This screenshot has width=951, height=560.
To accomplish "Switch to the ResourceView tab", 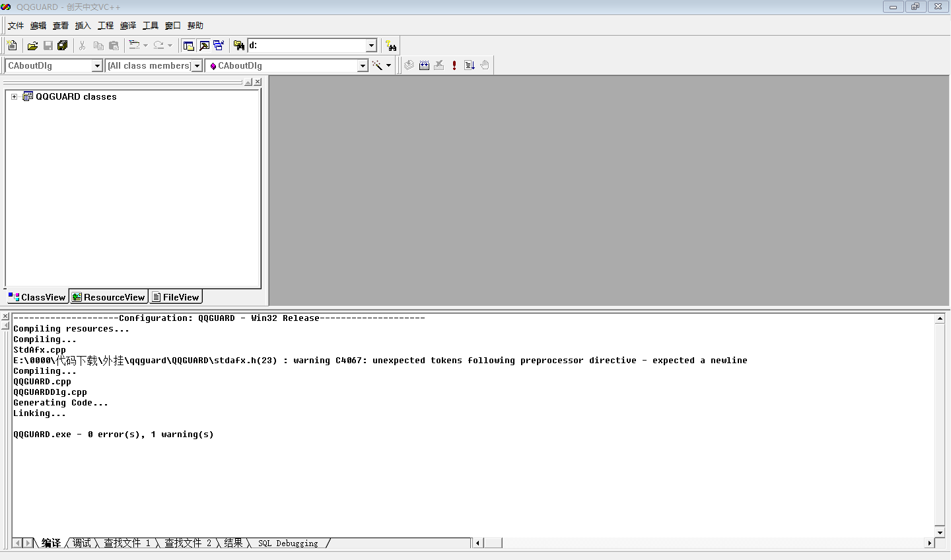I will [x=109, y=297].
